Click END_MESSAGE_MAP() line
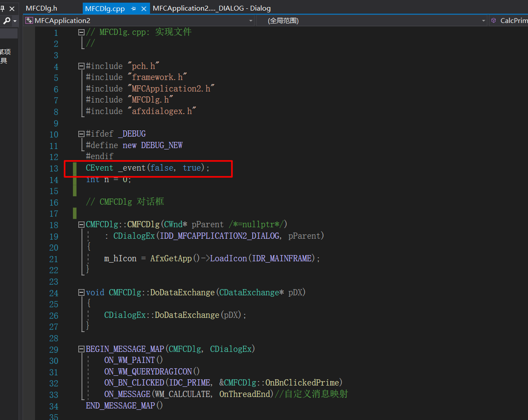Viewport: 528px width, 420px height. 124,405
